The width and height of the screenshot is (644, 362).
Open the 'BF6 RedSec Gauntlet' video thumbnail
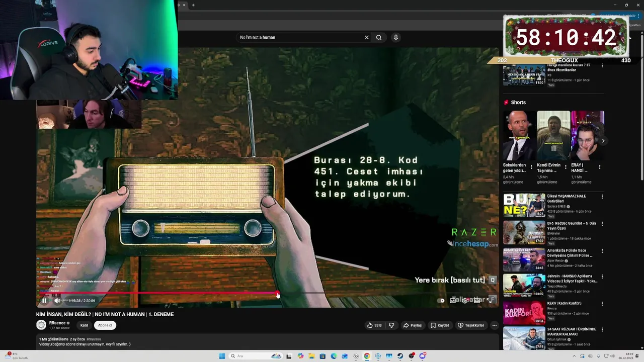pyautogui.click(x=524, y=232)
